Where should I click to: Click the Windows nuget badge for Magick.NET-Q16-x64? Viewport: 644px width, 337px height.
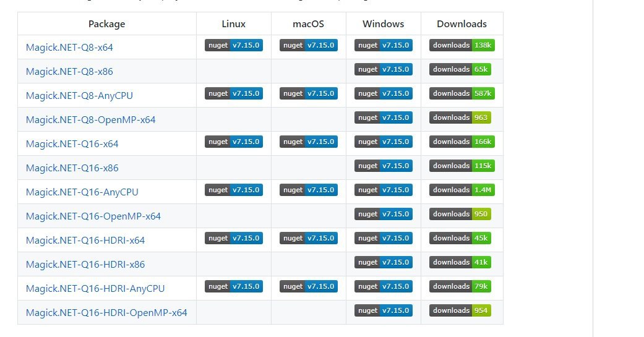pos(383,142)
